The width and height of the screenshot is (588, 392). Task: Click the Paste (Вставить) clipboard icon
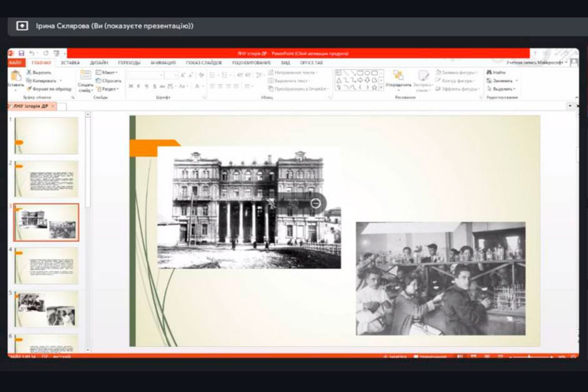(x=15, y=76)
